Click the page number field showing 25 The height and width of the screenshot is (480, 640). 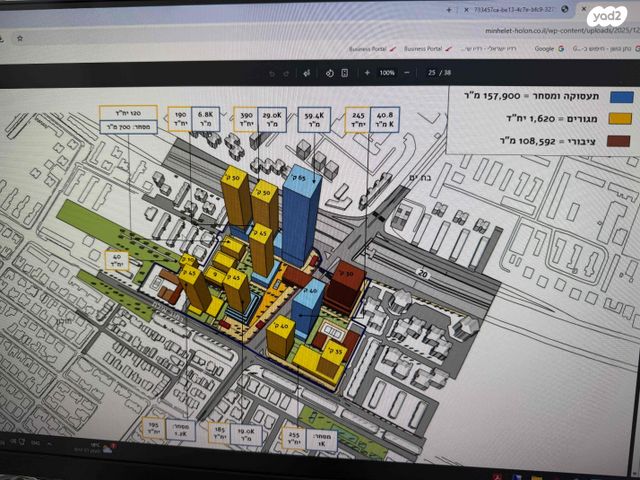pos(433,73)
